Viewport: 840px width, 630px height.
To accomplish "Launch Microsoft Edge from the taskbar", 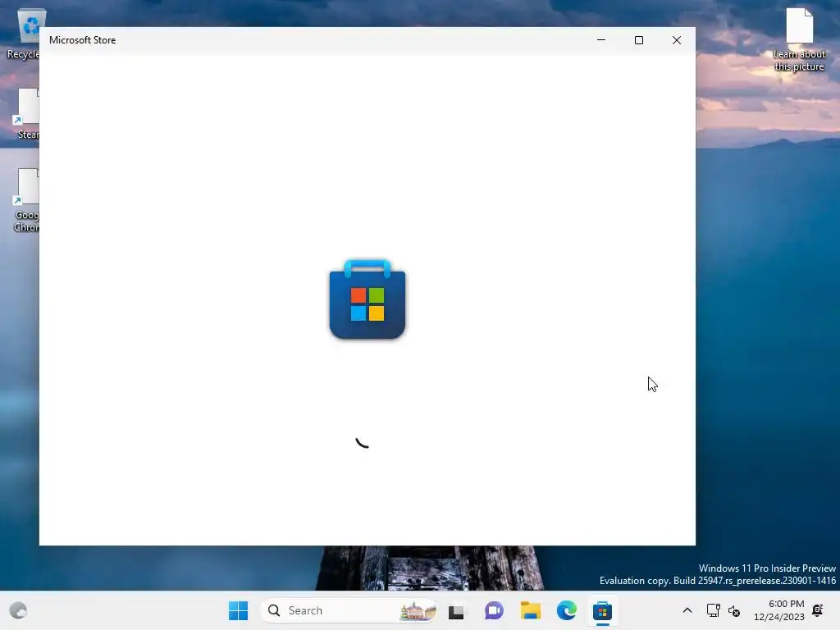I will 566,610.
